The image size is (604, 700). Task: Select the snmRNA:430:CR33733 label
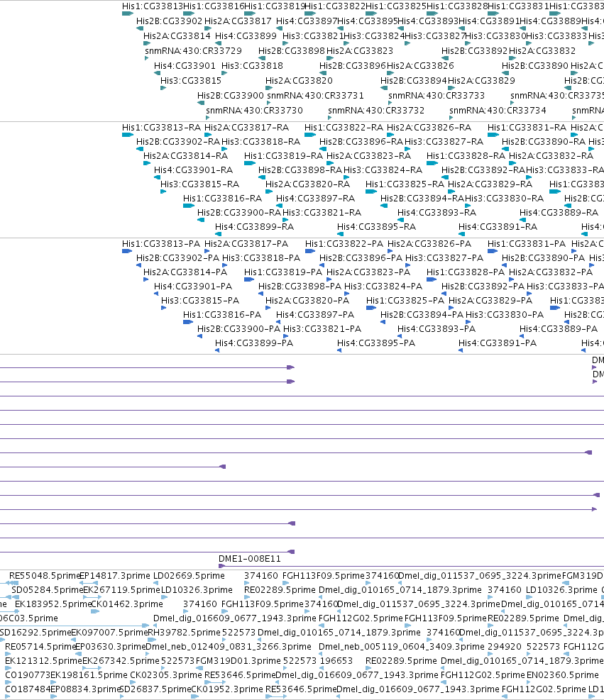(x=436, y=96)
